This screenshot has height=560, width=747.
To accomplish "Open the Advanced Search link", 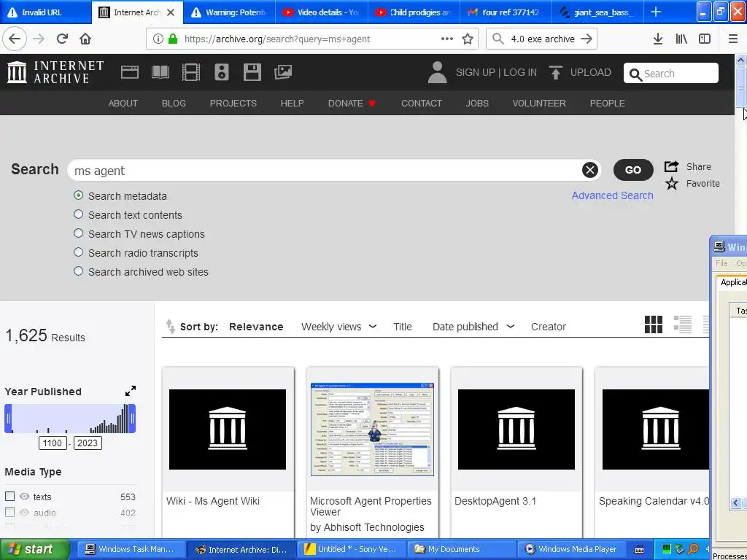I will point(612,195).
